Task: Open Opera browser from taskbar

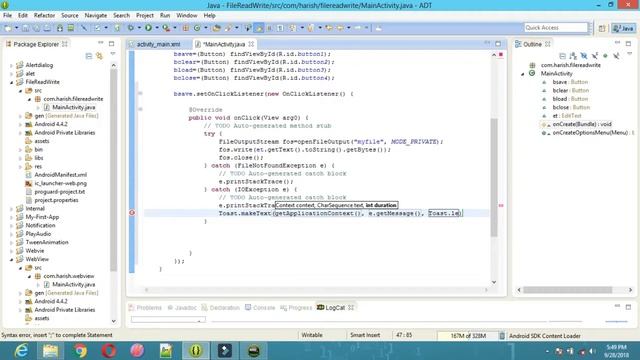Action: pyautogui.click(x=109, y=351)
